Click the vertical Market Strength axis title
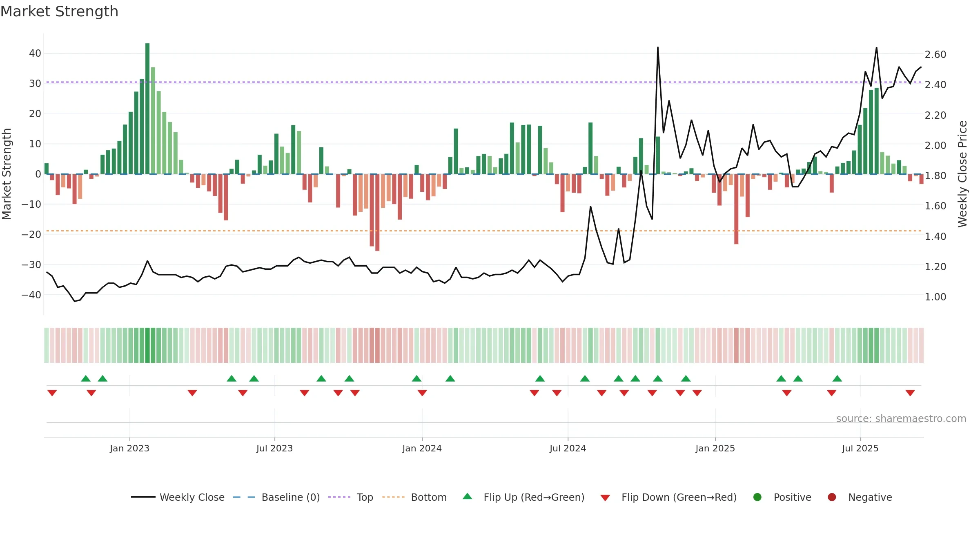The height and width of the screenshot is (551, 980). pos(7,174)
